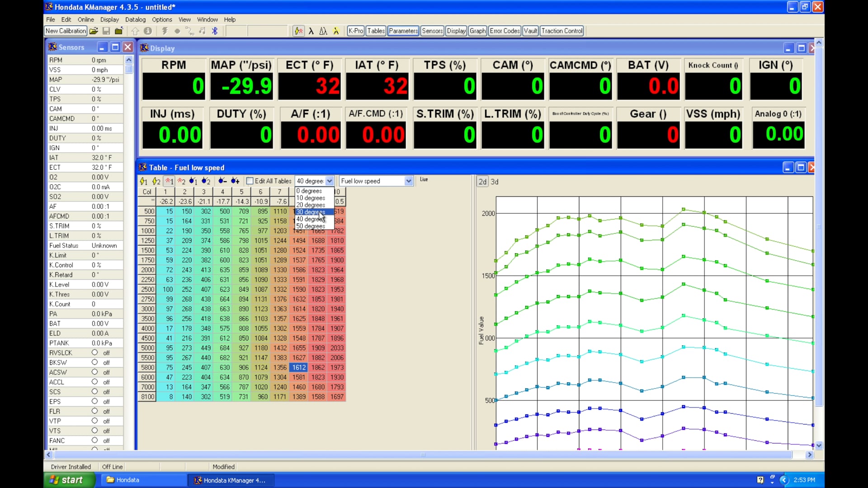
Task: Save the current calibration
Action: tap(107, 31)
